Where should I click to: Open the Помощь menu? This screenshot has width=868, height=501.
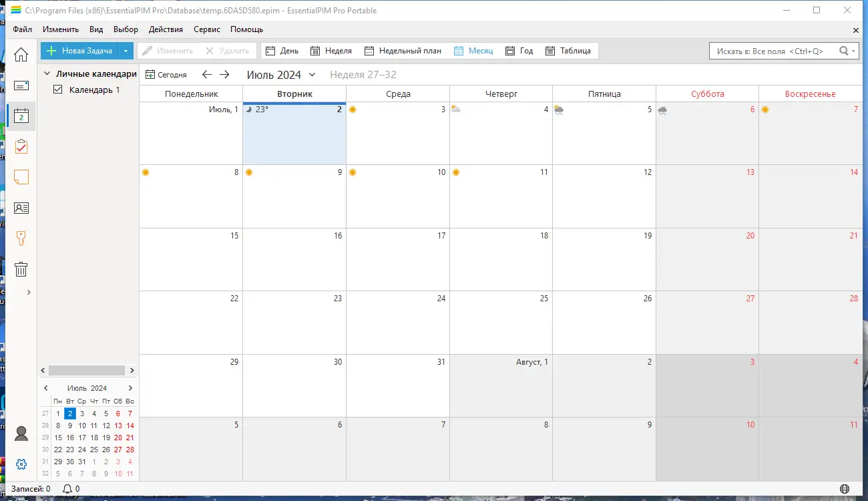246,29
